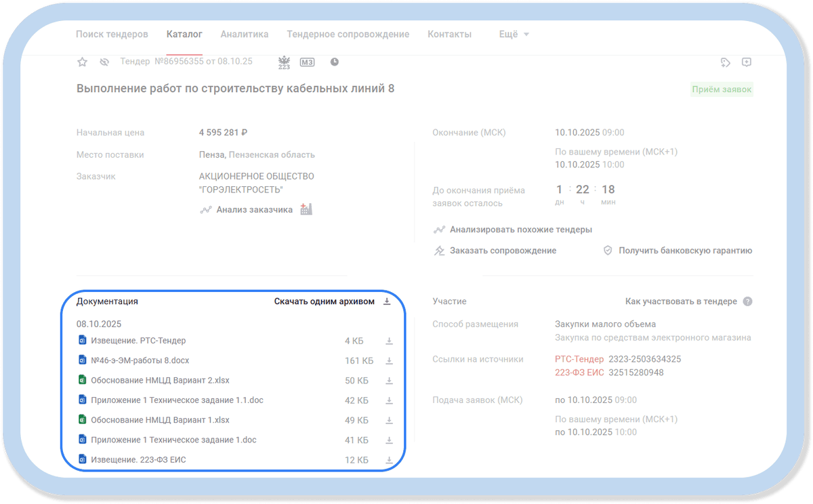Download Обоснование НМЦД Вариант 1.xlsx via arrow
The width and height of the screenshot is (813, 504).
pos(390,420)
